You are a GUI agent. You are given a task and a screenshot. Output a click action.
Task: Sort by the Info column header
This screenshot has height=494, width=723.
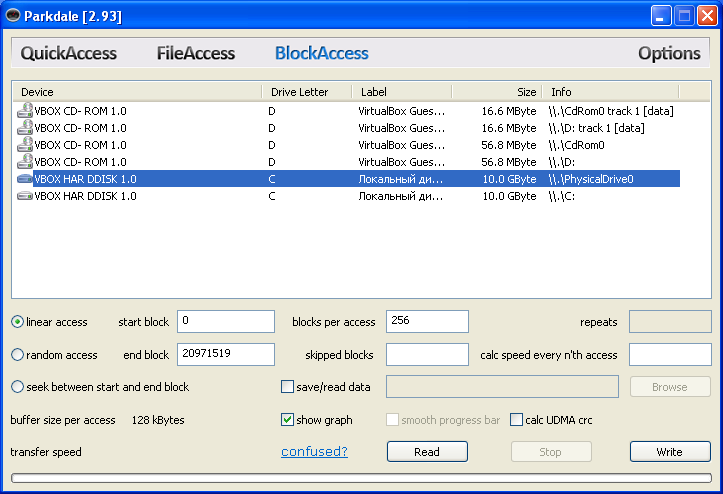(x=610, y=92)
